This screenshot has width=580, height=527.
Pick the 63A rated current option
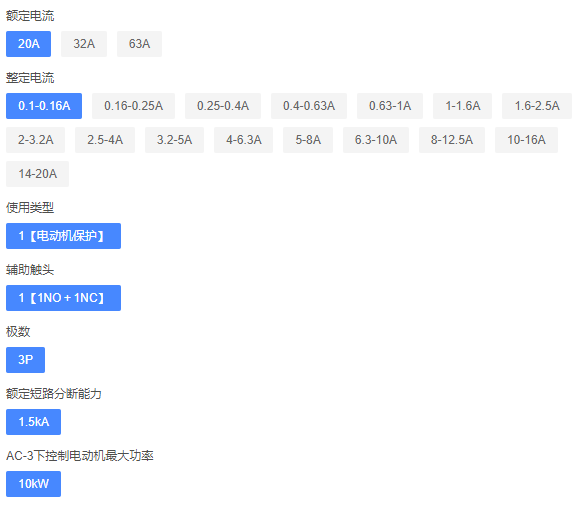pos(139,44)
